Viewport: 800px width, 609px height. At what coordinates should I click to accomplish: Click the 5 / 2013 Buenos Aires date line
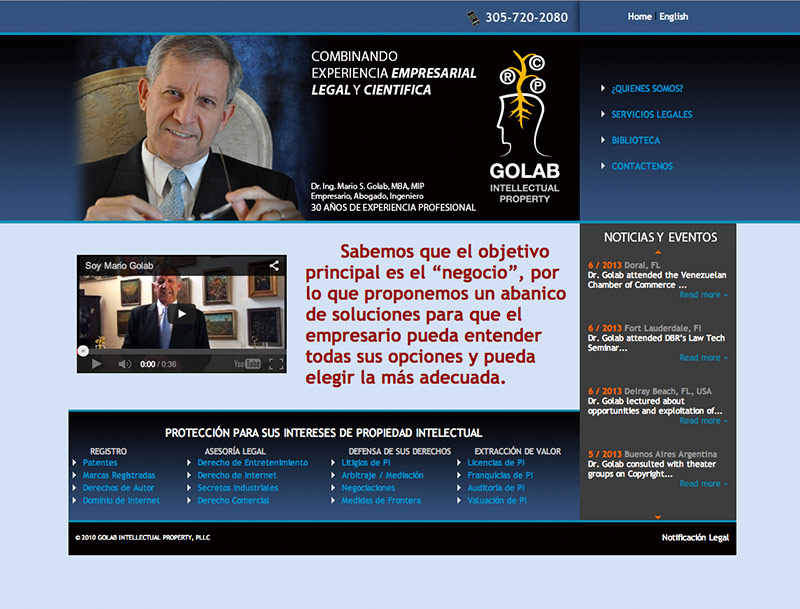point(652,454)
